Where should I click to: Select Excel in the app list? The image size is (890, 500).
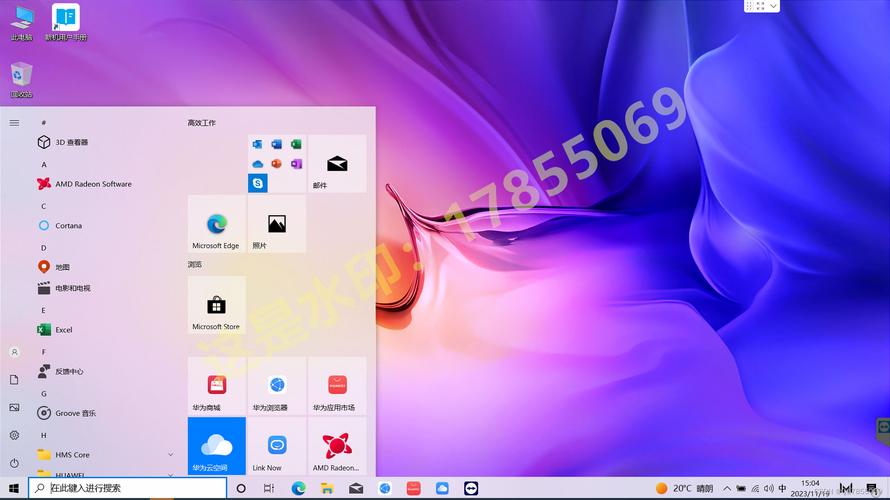coord(64,329)
